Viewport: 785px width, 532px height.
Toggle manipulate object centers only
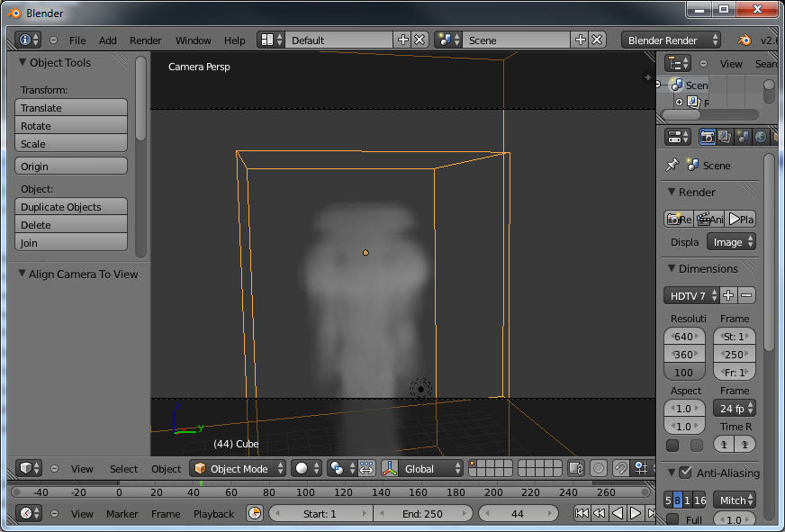click(x=367, y=468)
